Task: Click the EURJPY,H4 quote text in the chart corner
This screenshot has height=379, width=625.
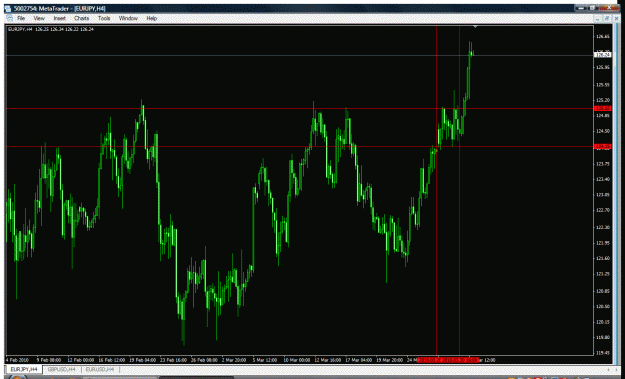Action: click(x=51, y=29)
